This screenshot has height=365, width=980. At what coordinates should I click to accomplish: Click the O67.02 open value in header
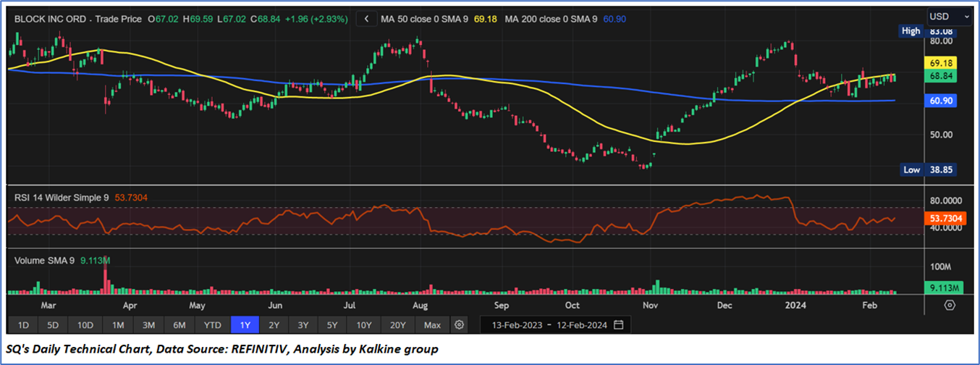coord(163,20)
